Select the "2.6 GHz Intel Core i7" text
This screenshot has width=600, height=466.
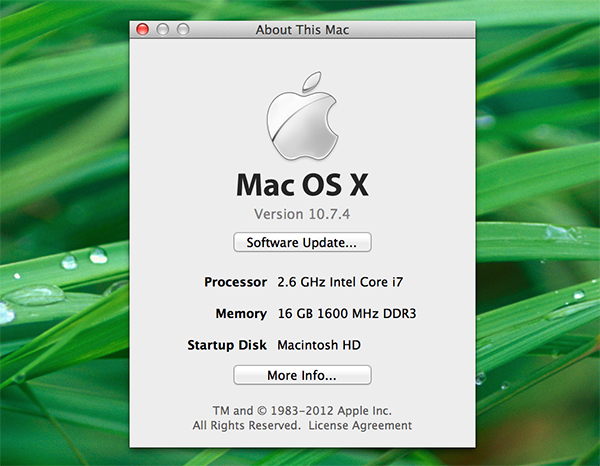340,282
